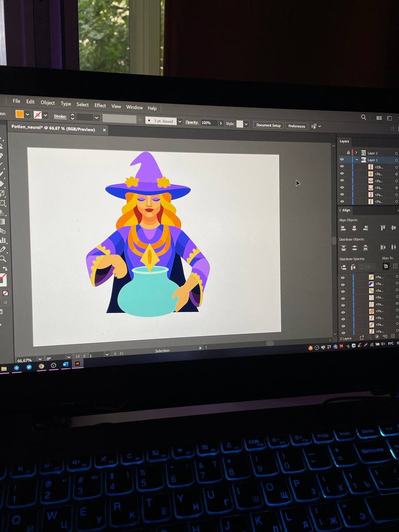
Task: Click the Style swatch box
Action: 240,124
